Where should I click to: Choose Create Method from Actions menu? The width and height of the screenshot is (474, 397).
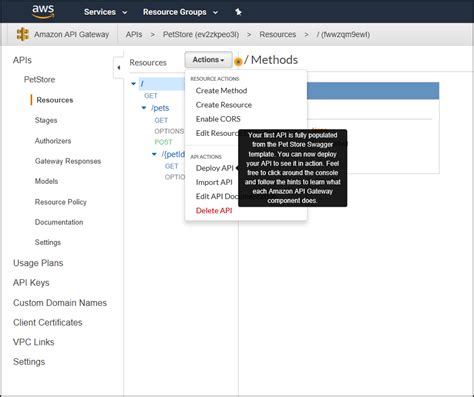[x=221, y=91]
